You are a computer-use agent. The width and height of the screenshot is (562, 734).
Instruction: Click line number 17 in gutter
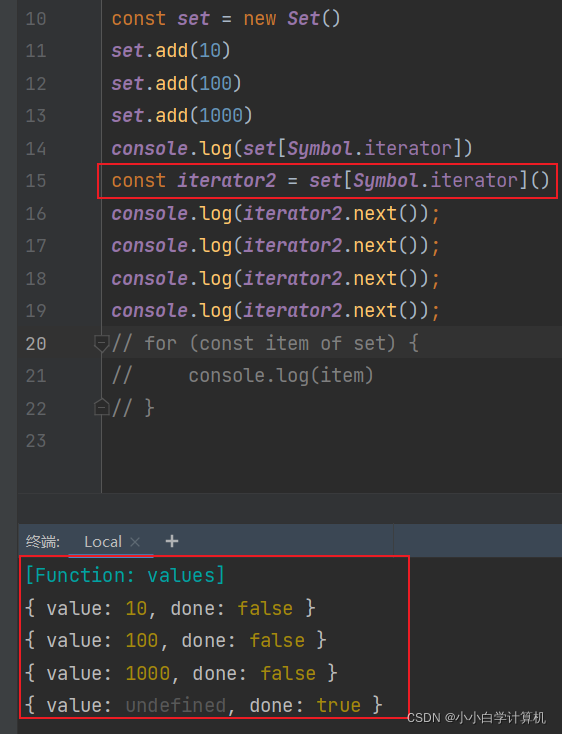pos(36,246)
